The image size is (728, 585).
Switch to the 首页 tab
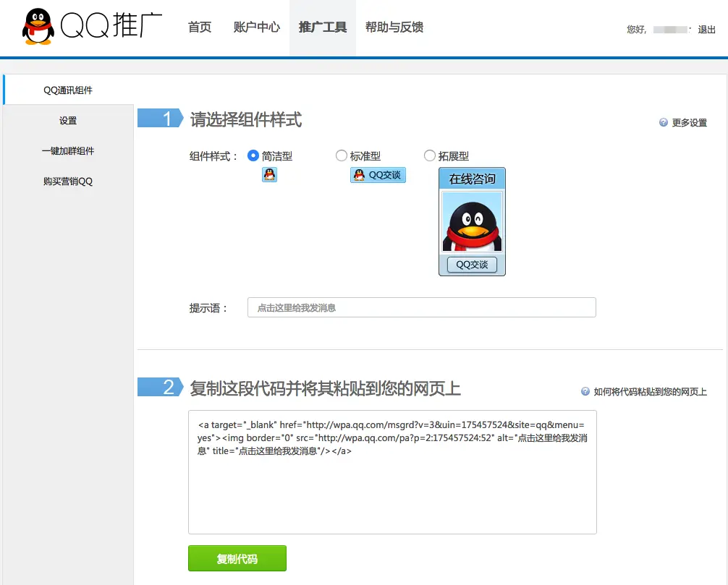[199, 28]
